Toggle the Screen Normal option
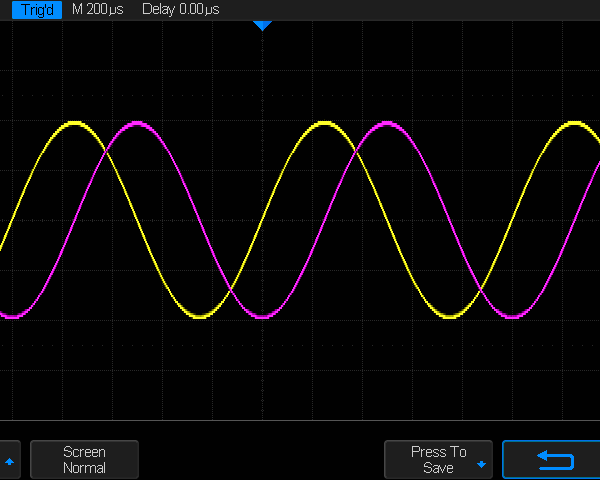Image resolution: width=600 pixels, height=480 pixels. [84, 459]
